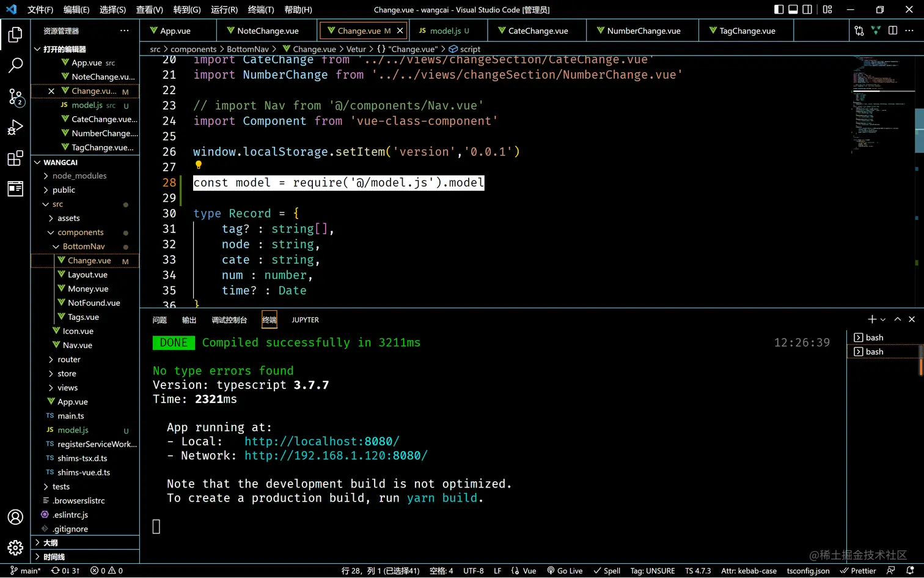Switch to the NoteChange.vue tab
The width and height of the screenshot is (924, 578).
[x=268, y=31]
